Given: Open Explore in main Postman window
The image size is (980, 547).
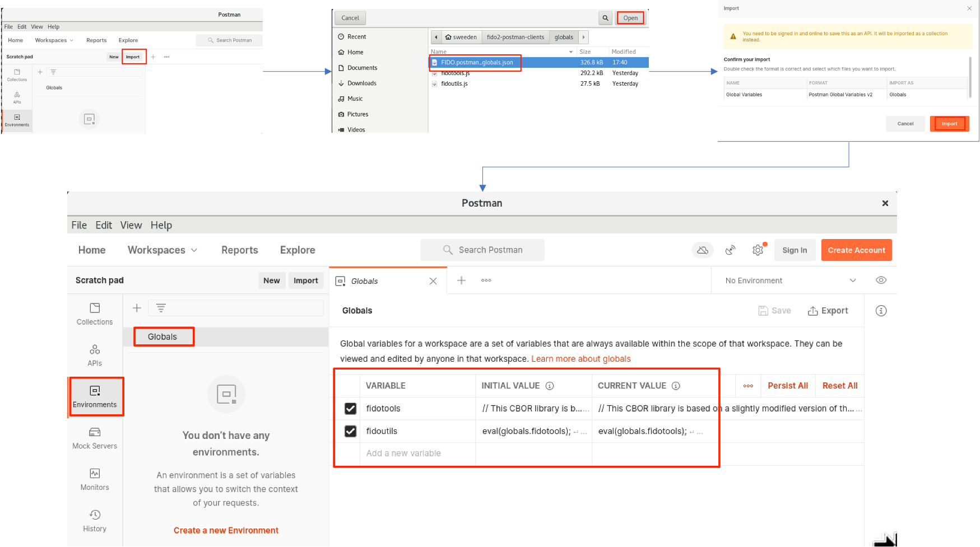Looking at the screenshot, I should [298, 250].
